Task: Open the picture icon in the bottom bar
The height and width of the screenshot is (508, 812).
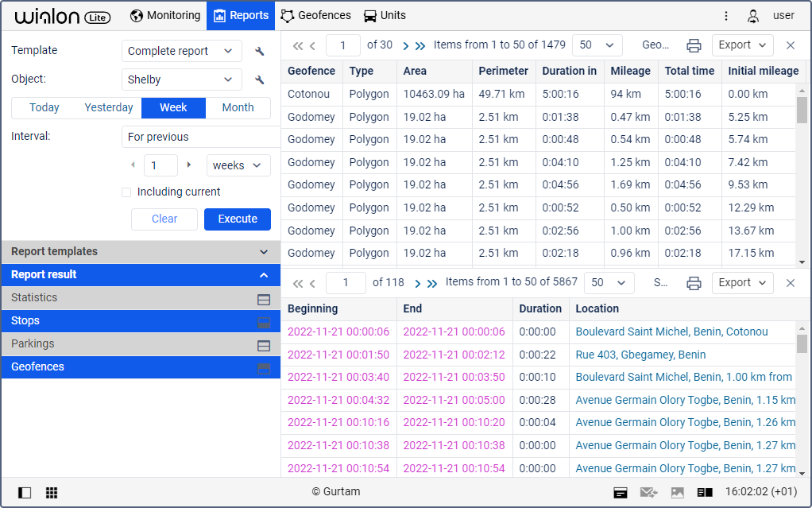Action: click(678, 492)
